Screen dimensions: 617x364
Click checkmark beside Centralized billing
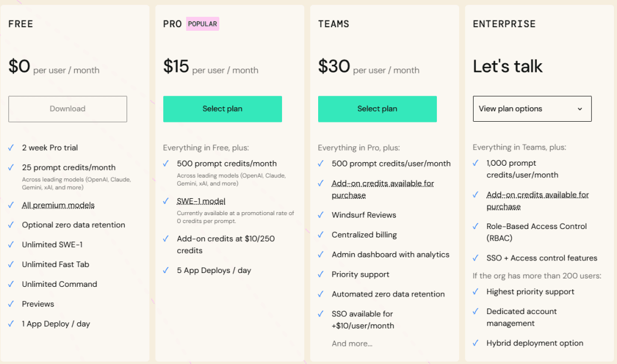[321, 235]
